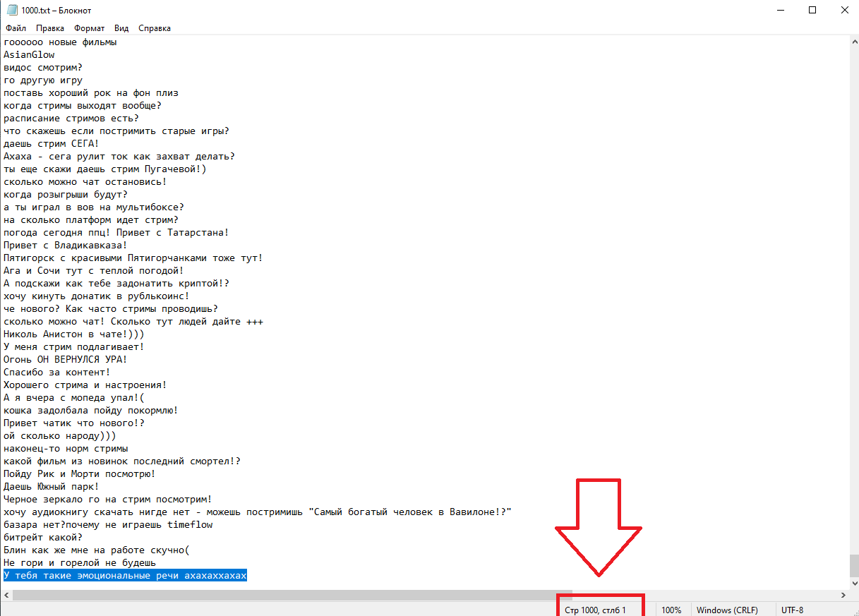Click line 'даешь стрим СЕГА!'
This screenshot has height=616, width=859.
pos(52,143)
